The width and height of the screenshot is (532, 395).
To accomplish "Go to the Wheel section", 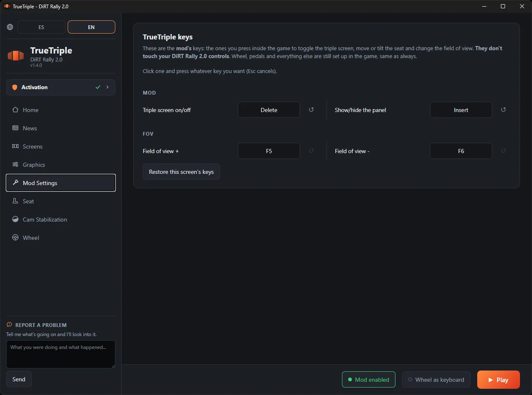I will (61, 238).
